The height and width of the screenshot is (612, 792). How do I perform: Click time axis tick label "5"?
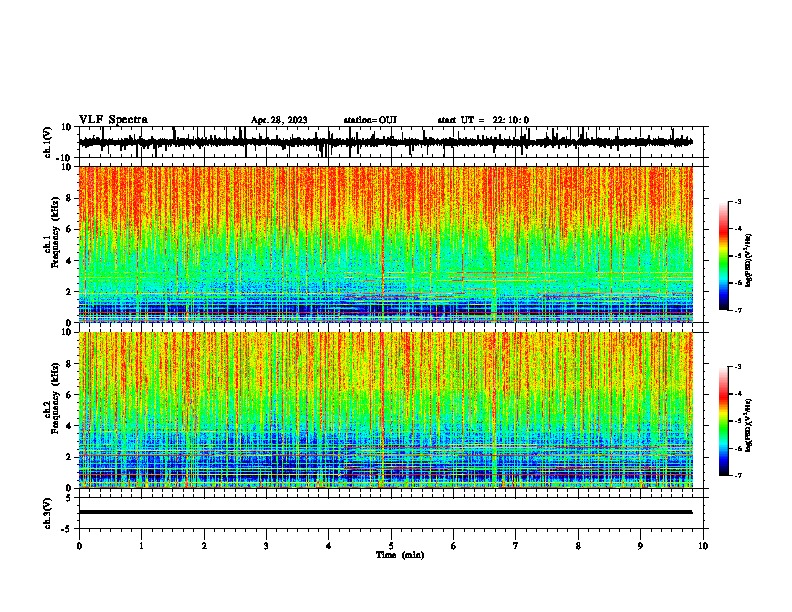point(391,546)
